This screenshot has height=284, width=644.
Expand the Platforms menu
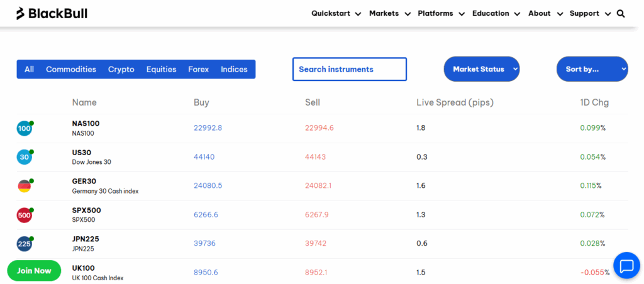coord(441,14)
